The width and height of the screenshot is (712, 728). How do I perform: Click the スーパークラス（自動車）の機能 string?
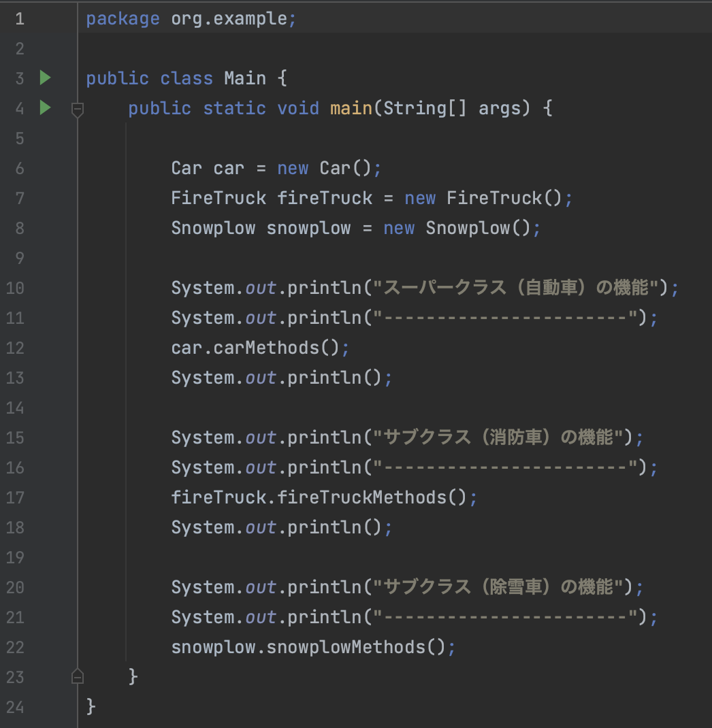click(521, 288)
